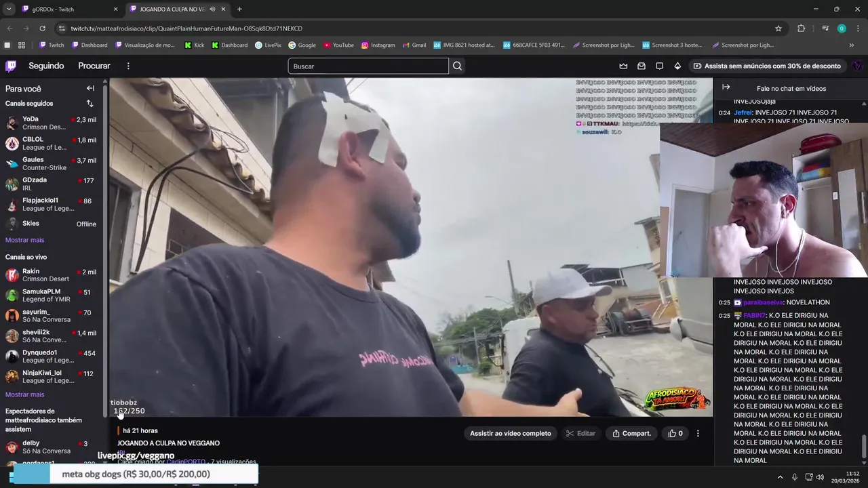Show hidden system tray icons
The width and height of the screenshot is (868, 488).
click(x=780, y=477)
